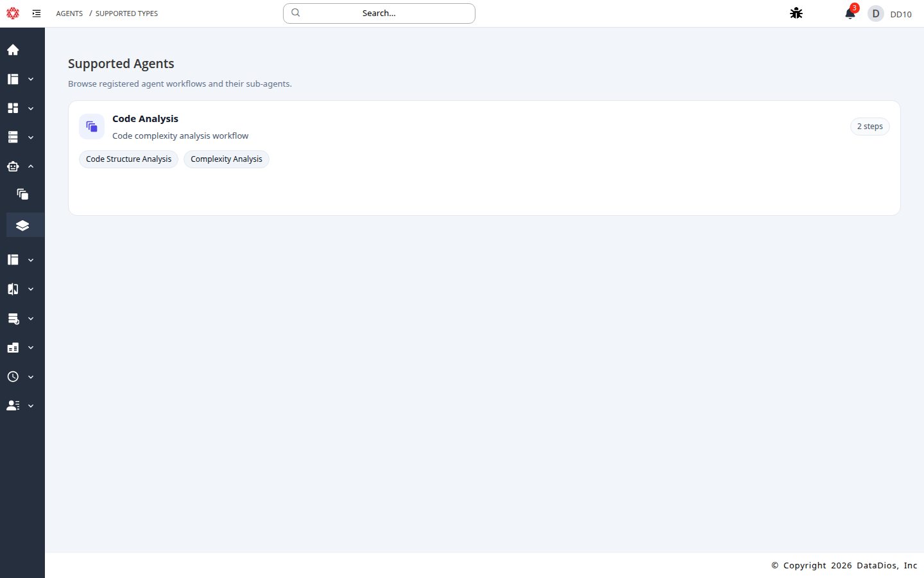This screenshot has width=924, height=578.
Task: Select the Home icon in the sidebar
Action: [x=13, y=49]
